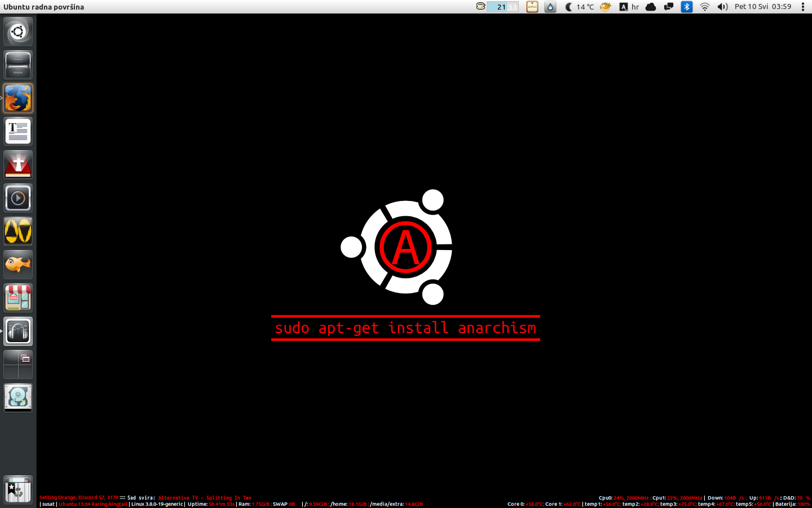The width and height of the screenshot is (812, 508).
Task: Click the Ram: 1.75GiB readout
Action: pyautogui.click(x=254, y=504)
